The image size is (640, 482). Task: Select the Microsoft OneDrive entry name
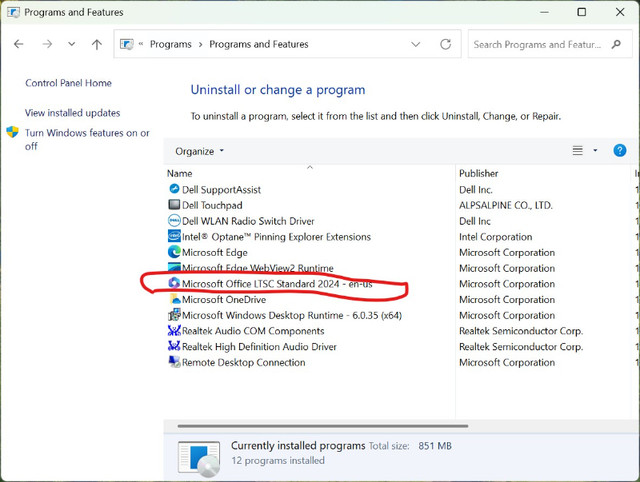point(224,300)
